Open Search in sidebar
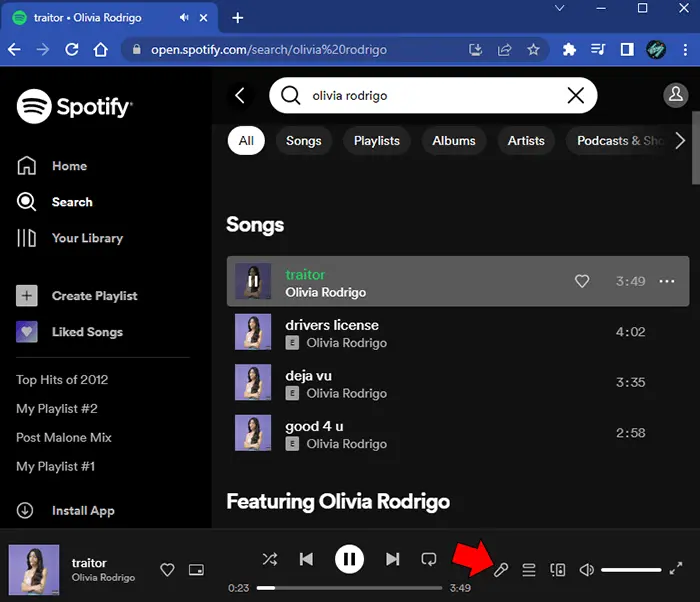The height and width of the screenshot is (602, 700). (x=54, y=202)
